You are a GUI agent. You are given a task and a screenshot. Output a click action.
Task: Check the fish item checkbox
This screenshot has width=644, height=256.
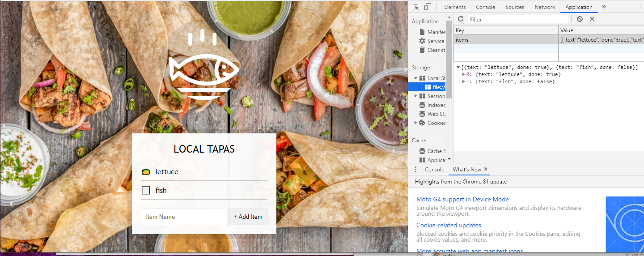pos(146,190)
